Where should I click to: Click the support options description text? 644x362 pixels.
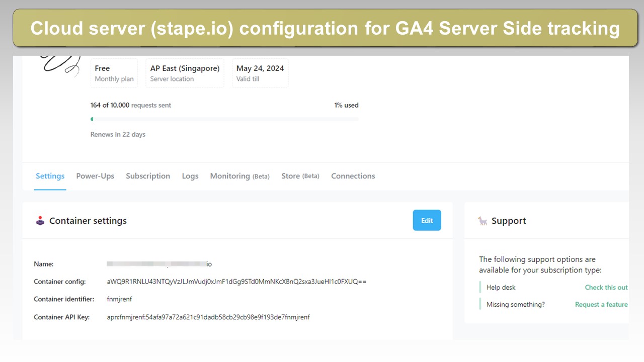point(540,265)
